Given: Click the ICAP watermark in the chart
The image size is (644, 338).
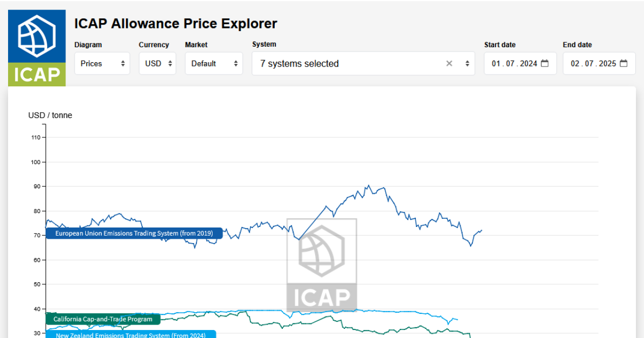Looking at the screenshot, I should click(x=321, y=264).
